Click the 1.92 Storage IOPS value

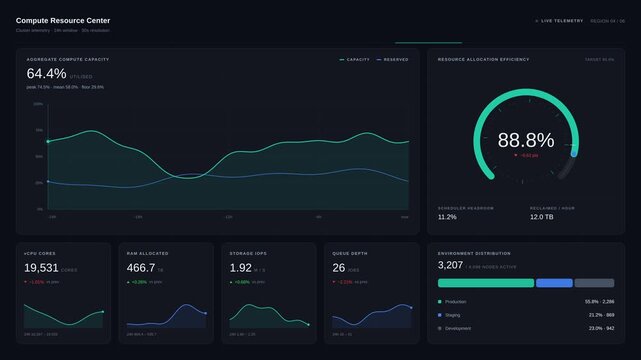pyautogui.click(x=240, y=268)
